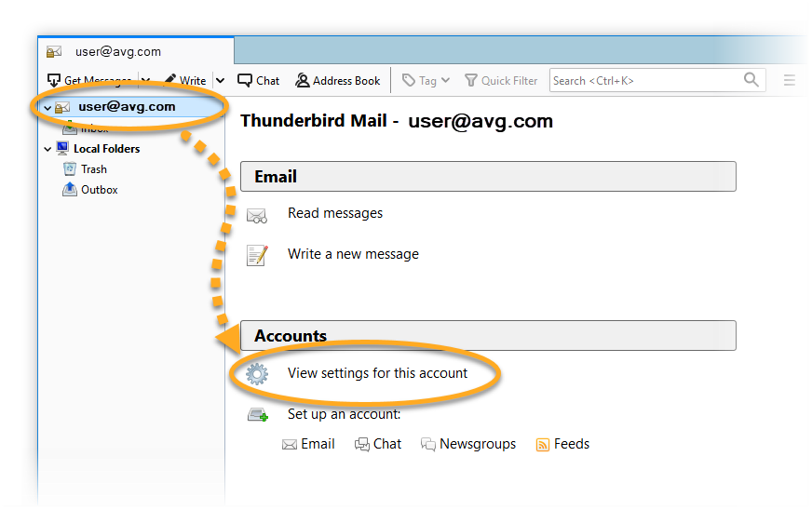This screenshot has width=812, height=510.
Task: Open the Chat toolbar button
Action: pyautogui.click(x=259, y=80)
